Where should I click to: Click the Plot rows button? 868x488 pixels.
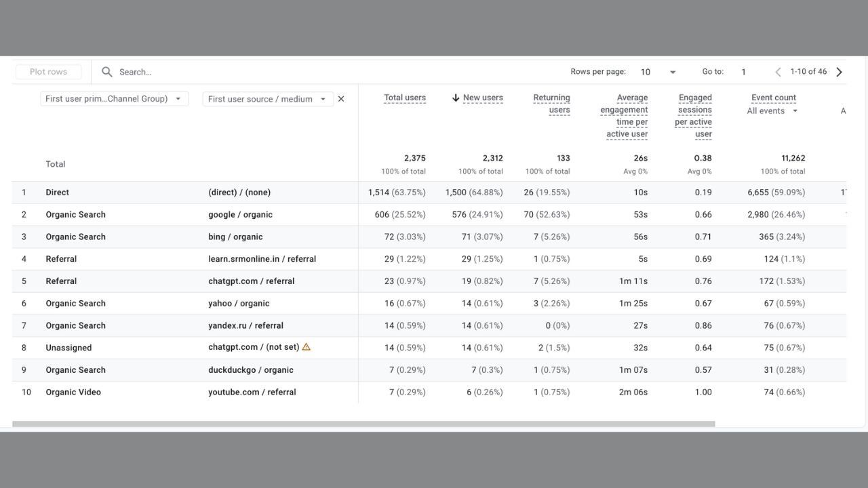pos(48,72)
